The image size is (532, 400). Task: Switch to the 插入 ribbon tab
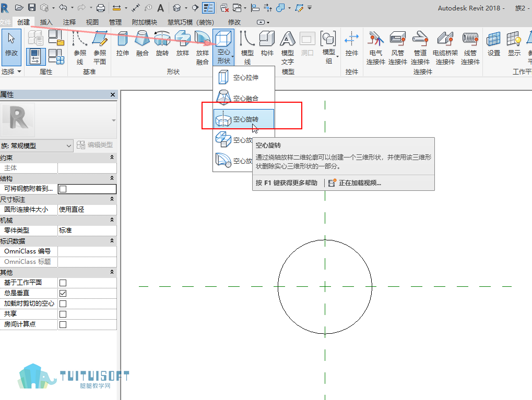coord(46,22)
